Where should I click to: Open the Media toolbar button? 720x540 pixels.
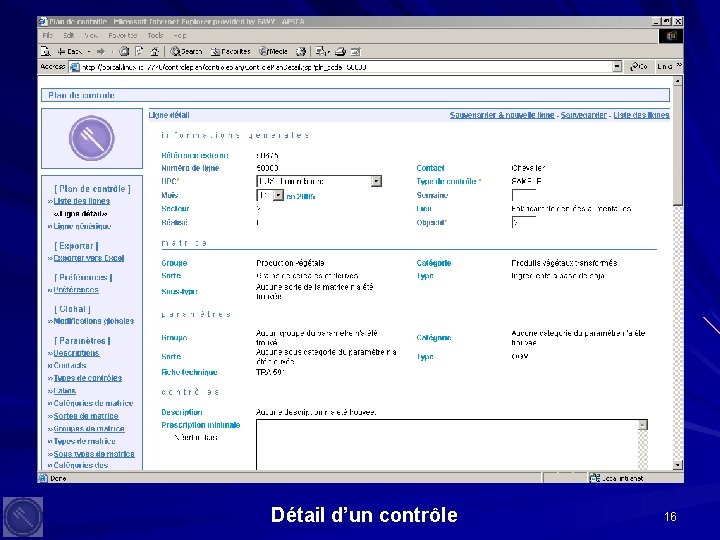(x=273, y=51)
